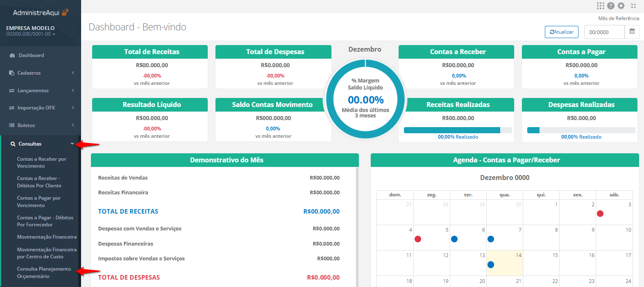The width and height of the screenshot is (644, 287).
Task: Click TOTAL DE DESPESAS row label
Action: 129,278
